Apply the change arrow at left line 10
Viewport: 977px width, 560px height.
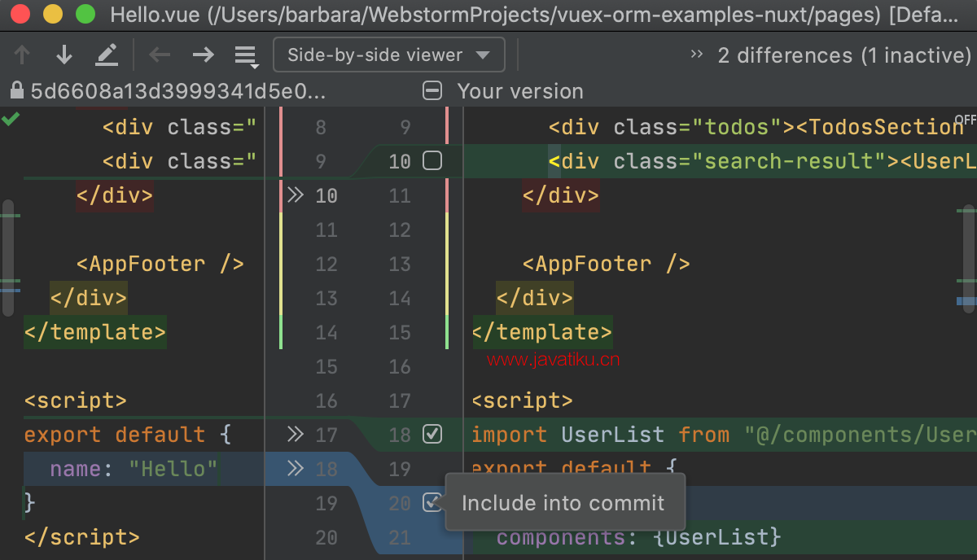[x=296, y=195]
